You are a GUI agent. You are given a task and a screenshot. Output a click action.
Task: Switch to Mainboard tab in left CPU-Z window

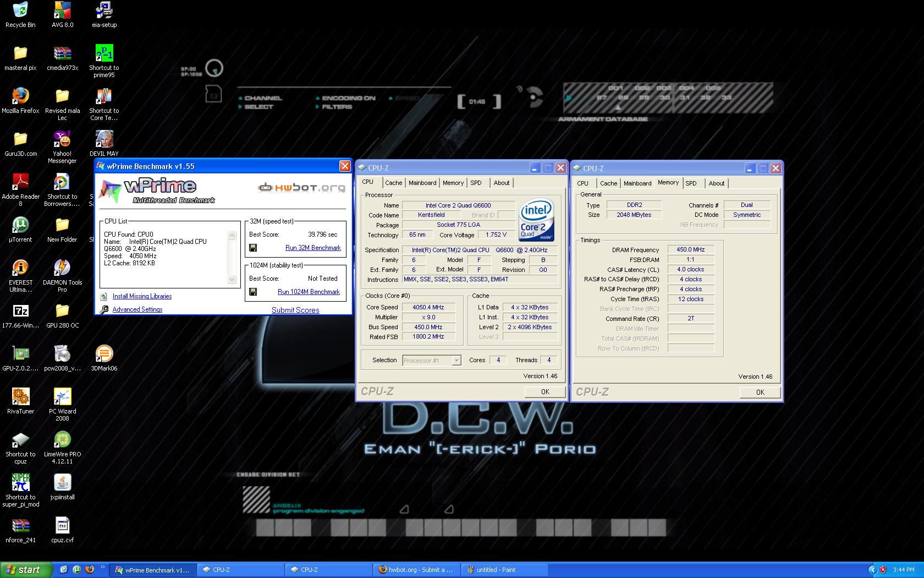422,183
